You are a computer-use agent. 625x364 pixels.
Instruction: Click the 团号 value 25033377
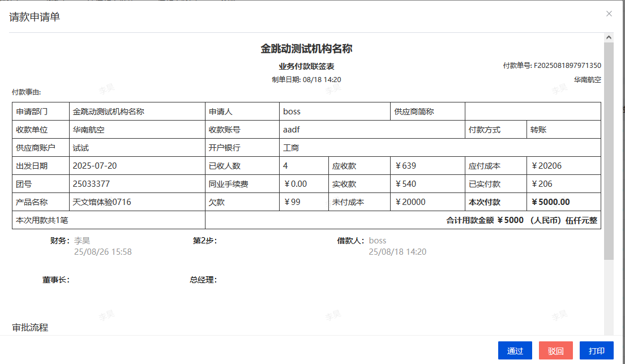coord(91,184)
